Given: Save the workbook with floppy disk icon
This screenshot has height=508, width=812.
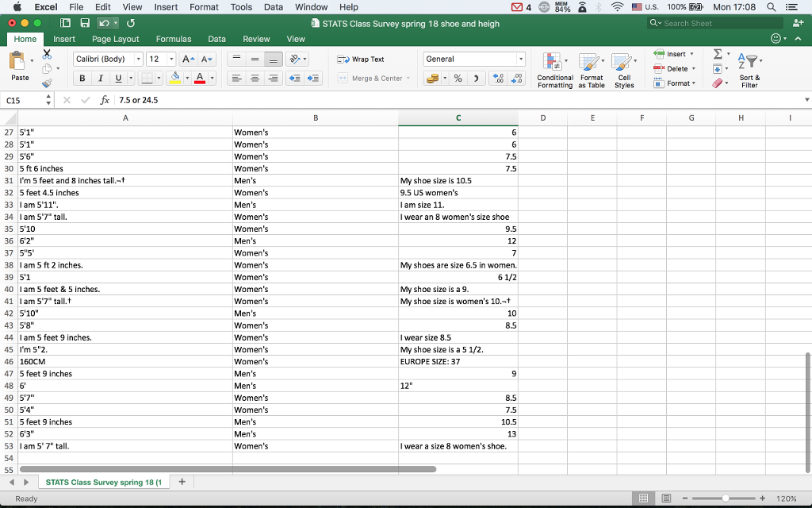Looking at the screenshot, I should 85,23.
